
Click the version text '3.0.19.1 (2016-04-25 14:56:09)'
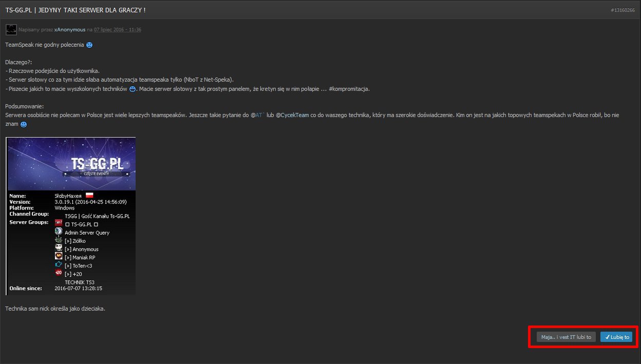[90, 202]
